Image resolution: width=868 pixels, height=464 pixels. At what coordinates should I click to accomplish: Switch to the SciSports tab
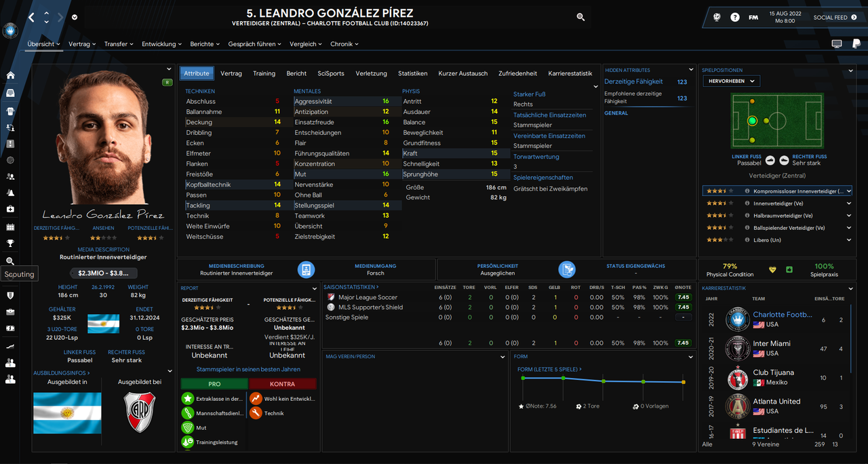331,73
